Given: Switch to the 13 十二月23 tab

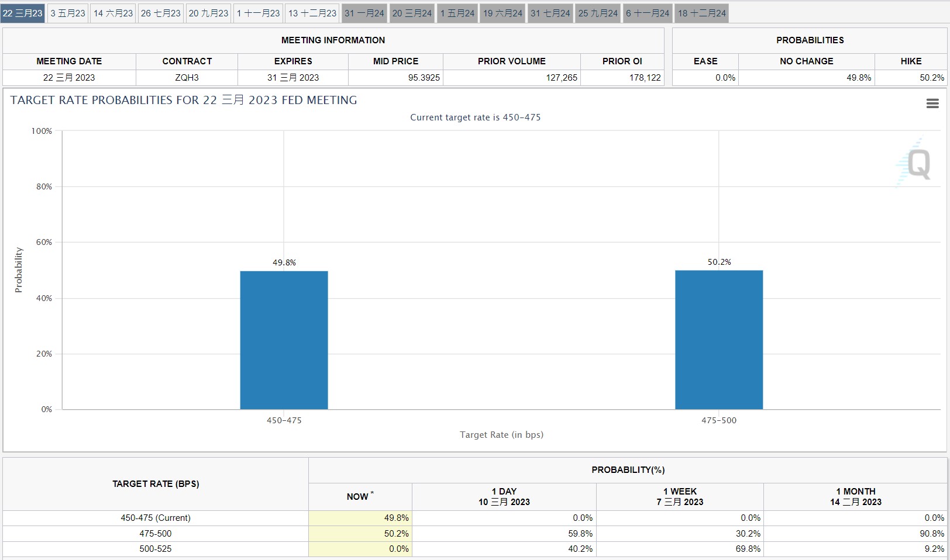Looking at the screenshot, I should 312,13.
